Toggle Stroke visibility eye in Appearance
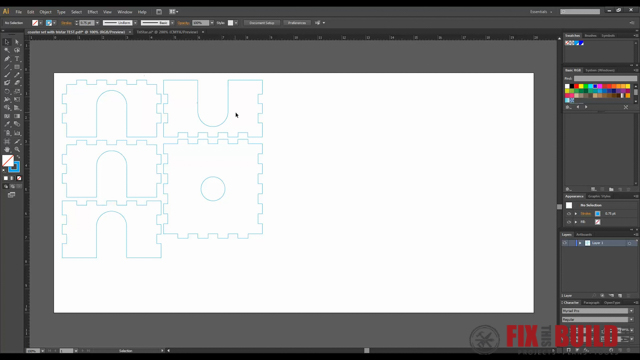This screenshot has height=360, width=640. point(569,213)
